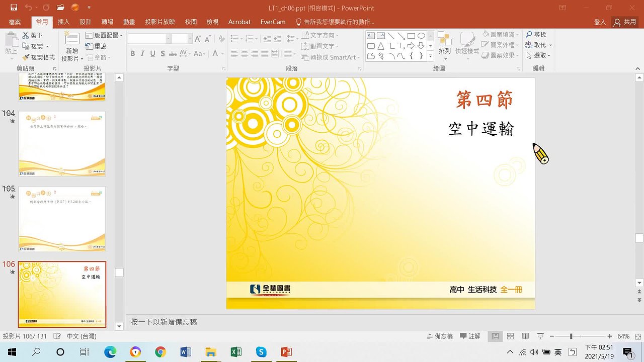Open the Acrobat tab
644x362 pixels.
click(x=239, y=22)
